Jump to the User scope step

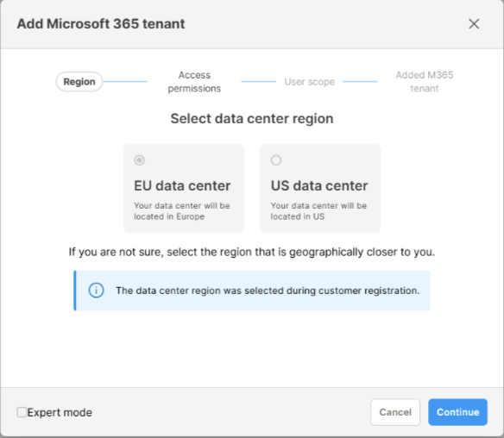tap(310, 82)
